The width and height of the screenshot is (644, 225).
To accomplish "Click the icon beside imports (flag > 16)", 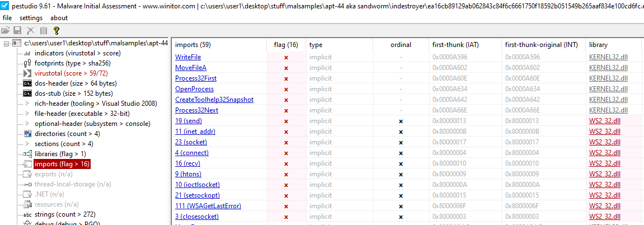I will 27,164.
